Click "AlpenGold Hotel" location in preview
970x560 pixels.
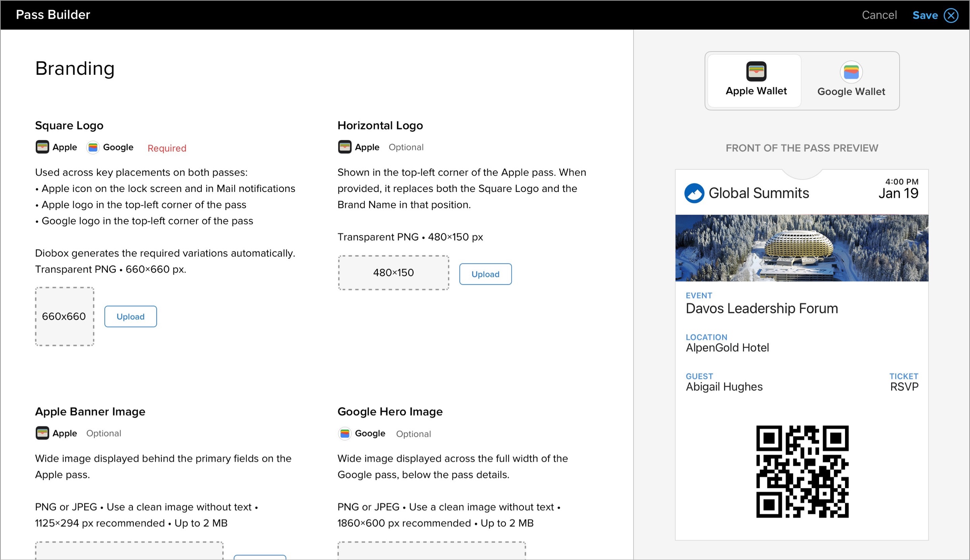(727, 348)
